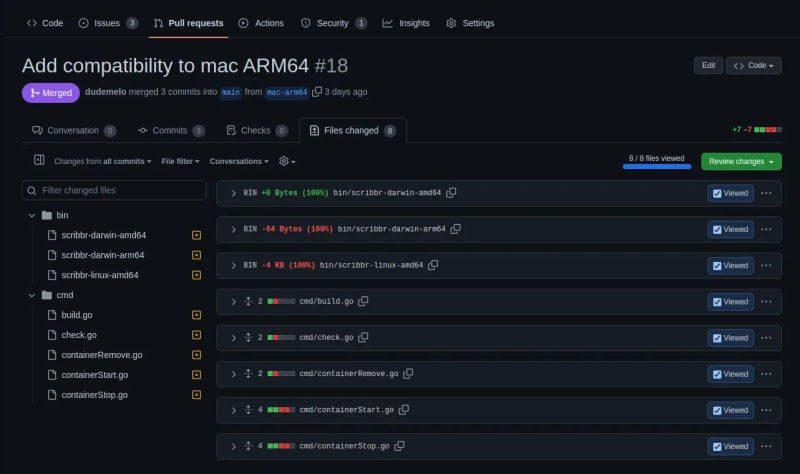Click the files viewed progress bar
Viewport: 800px width, 474px height.
coord(657,166)
